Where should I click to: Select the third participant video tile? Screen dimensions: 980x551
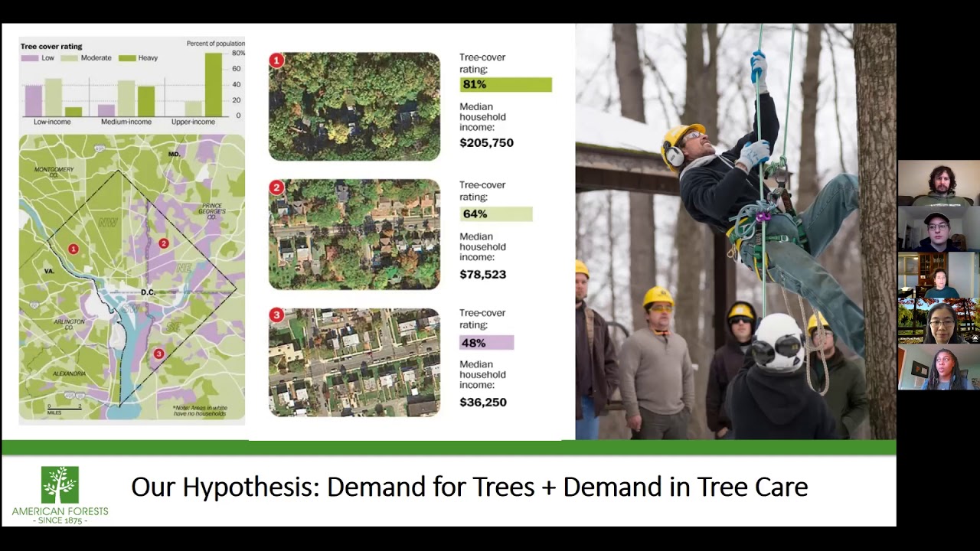(939, 275)
